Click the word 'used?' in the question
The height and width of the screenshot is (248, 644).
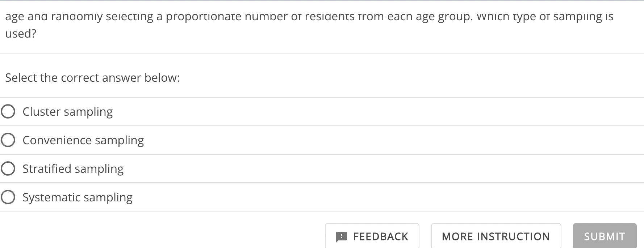(21, 34)
